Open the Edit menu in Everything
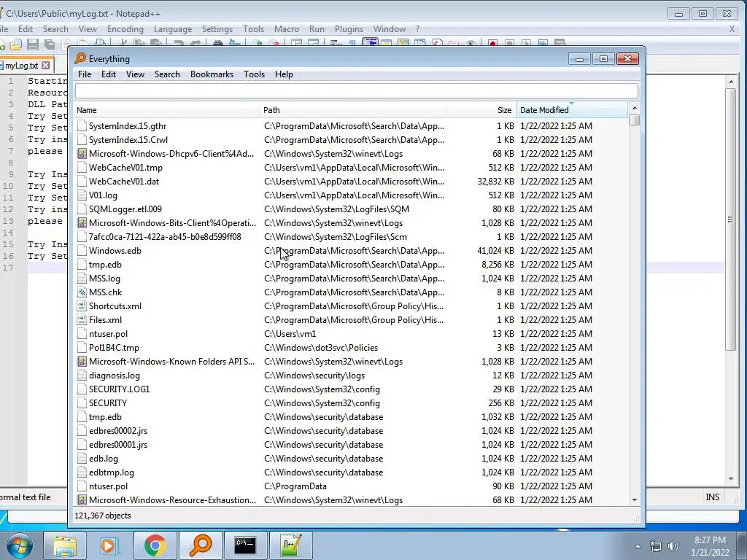 pyautogui.click(x=108, y=74)
